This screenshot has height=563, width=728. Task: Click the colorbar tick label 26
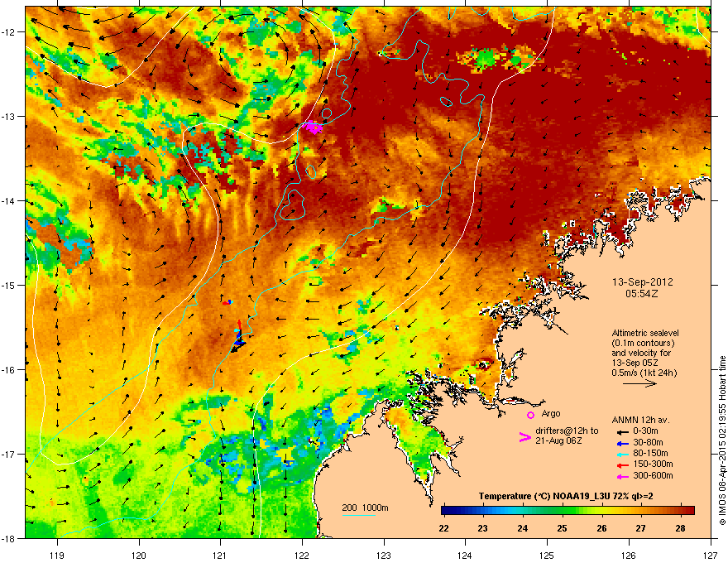pos(601,528)
